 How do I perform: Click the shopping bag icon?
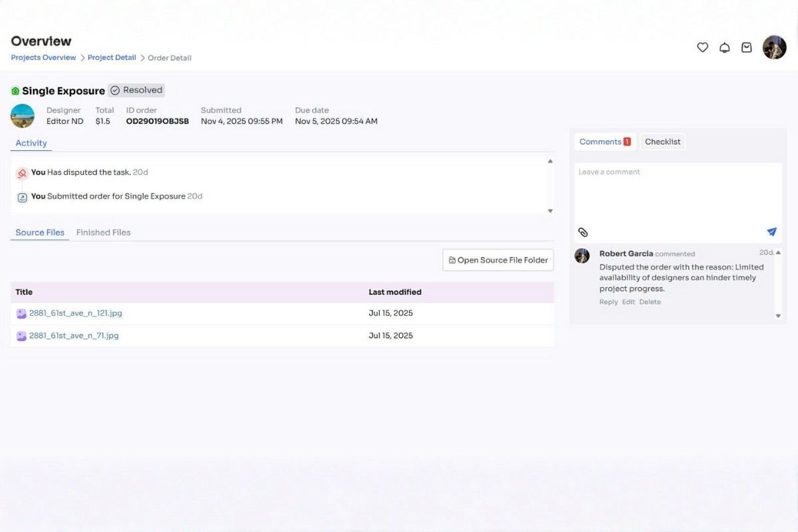pyautogui.click(x=746, y=47)
